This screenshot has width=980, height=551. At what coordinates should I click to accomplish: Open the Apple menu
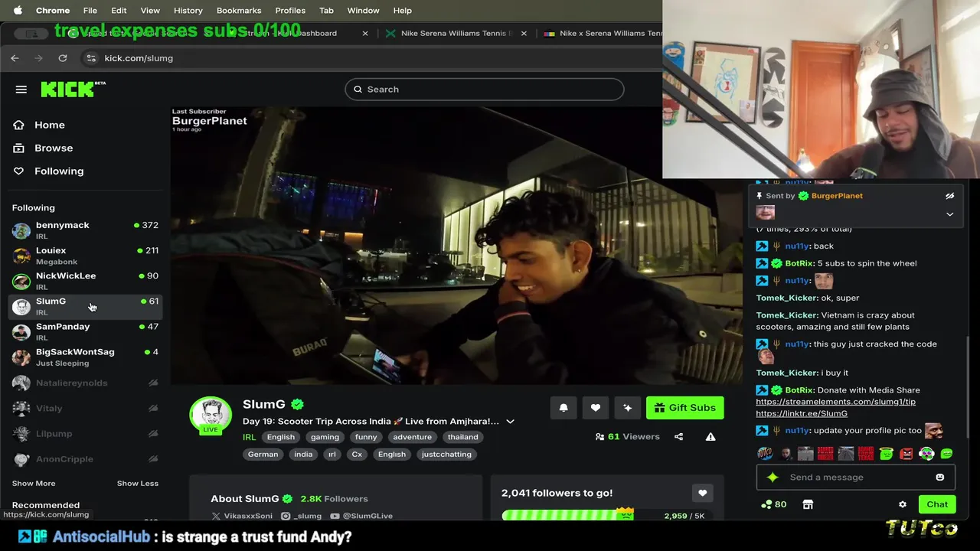18,11
